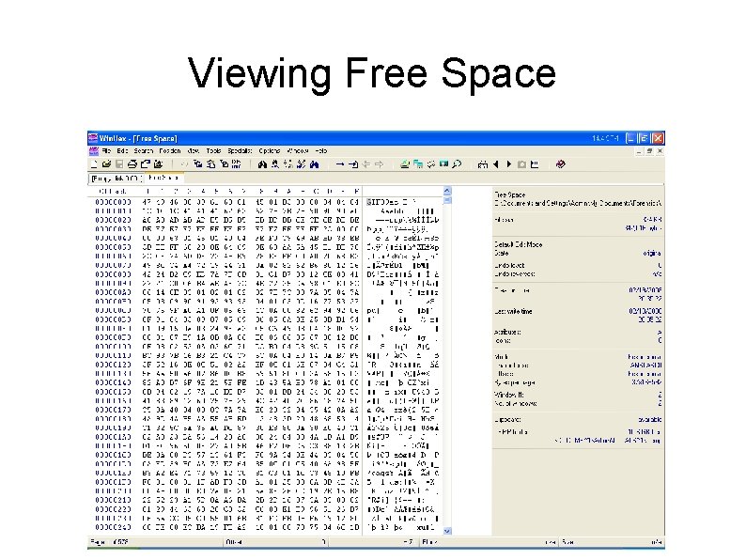
Task: Click the Open file folder icon
Action: [x=106, y=164]
